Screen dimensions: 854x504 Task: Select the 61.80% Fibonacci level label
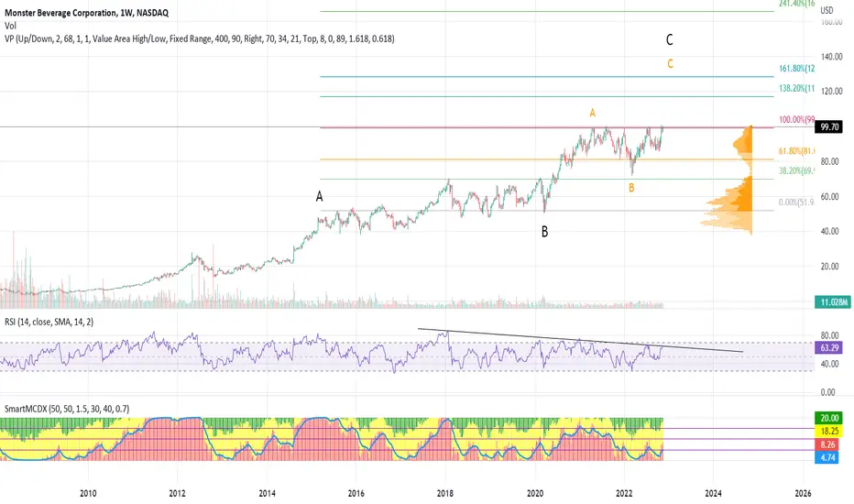(797, 151)
